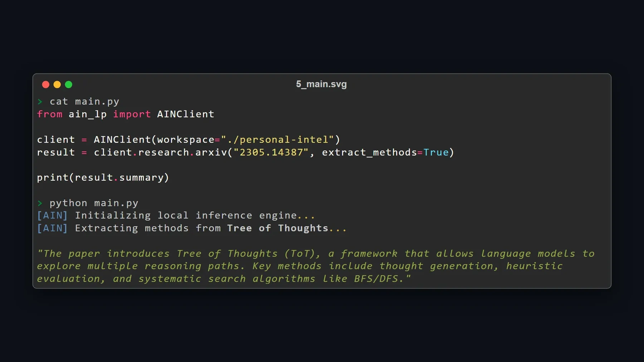The height and width of the screenshot is (362, 644).
Task: Click the AINClient name on the import line
Action: click(186, 114)
